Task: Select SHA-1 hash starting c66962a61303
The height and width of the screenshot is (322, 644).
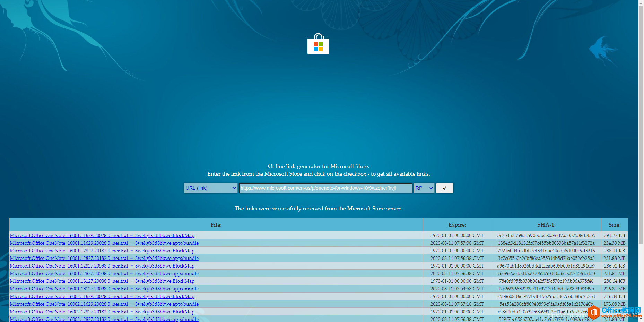Action: (546, 273)
